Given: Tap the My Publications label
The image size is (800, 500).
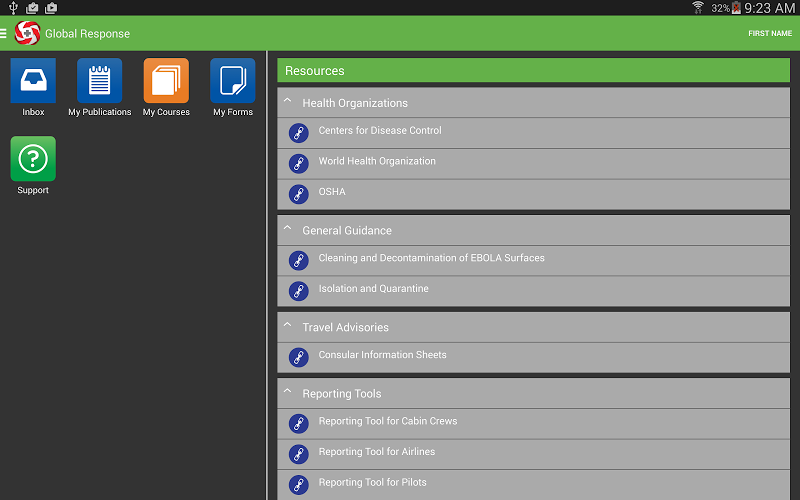Looking at the screenshot, I should (x=99, y=112).
